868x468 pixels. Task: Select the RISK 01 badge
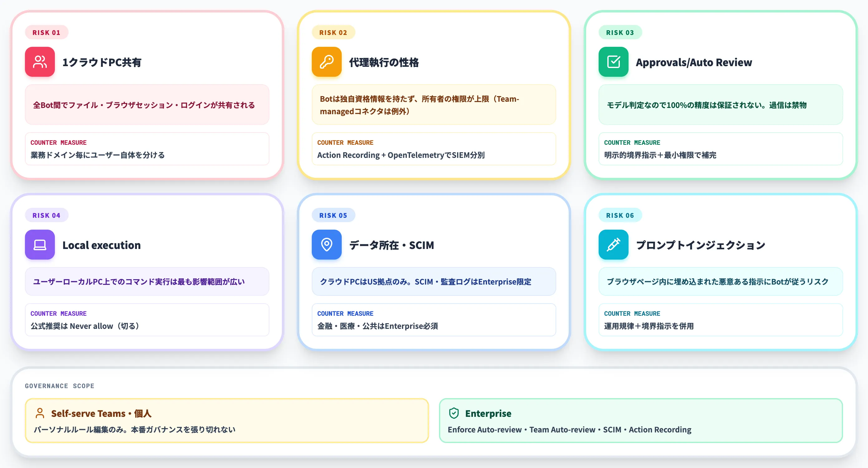click(x=46, y=32)
